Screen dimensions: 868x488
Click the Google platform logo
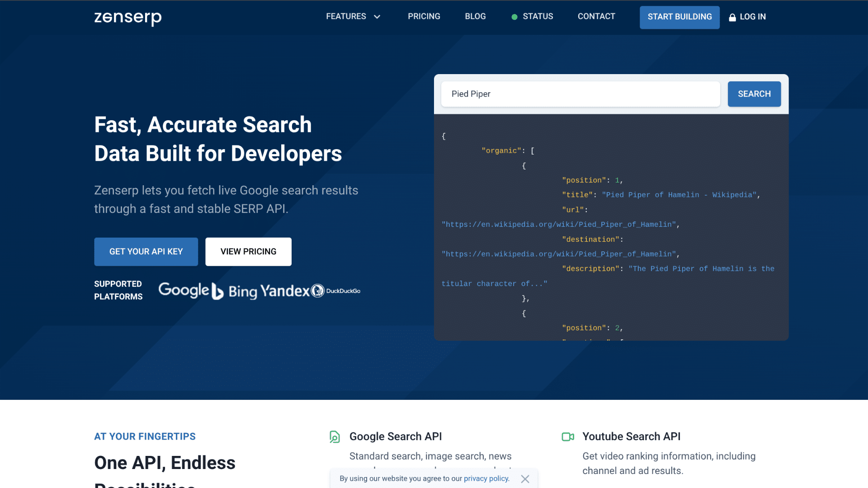point(184,290)
